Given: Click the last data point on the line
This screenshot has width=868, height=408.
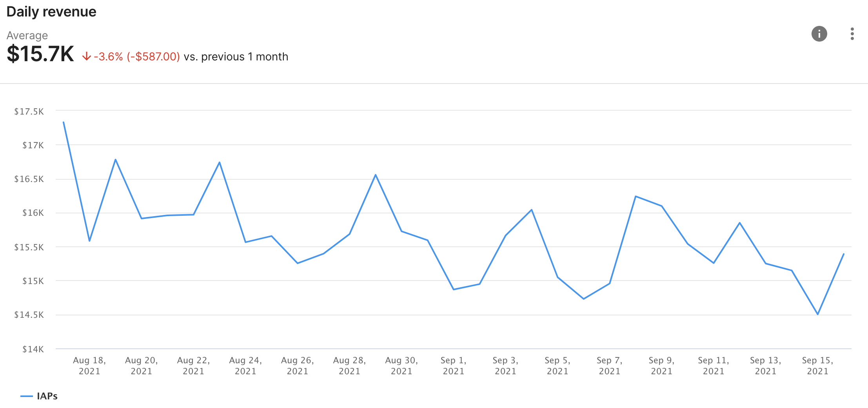Looking at the screenshot, I should (x=844, y=254).
